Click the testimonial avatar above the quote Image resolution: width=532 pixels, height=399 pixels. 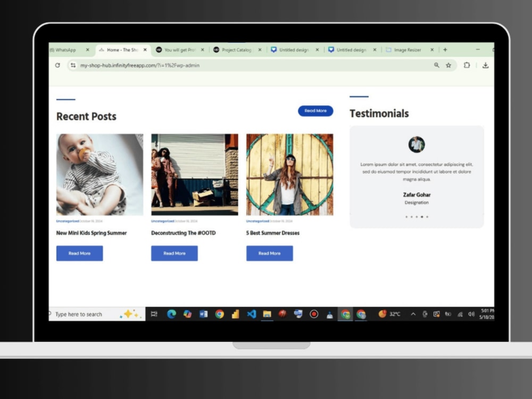tap(417, 145)
